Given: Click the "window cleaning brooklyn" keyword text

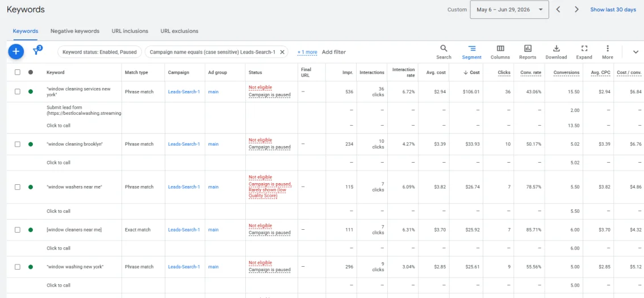Looking at the screenshot, I should click(x=74, y=144).
